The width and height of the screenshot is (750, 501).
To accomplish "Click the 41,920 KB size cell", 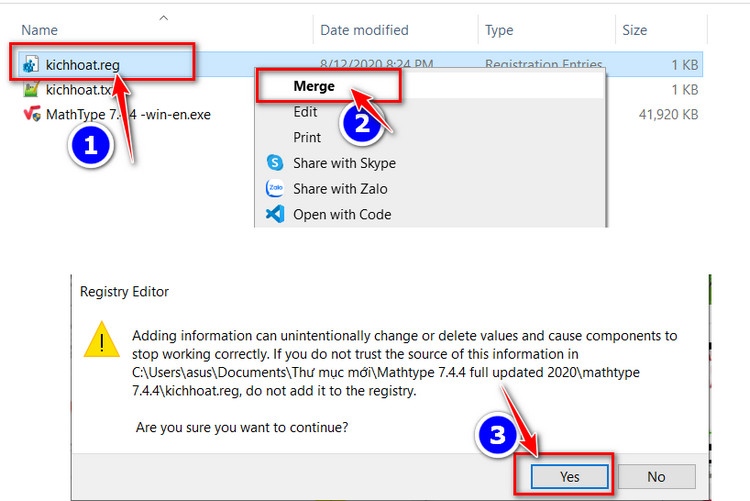I will tap(667, 114).
